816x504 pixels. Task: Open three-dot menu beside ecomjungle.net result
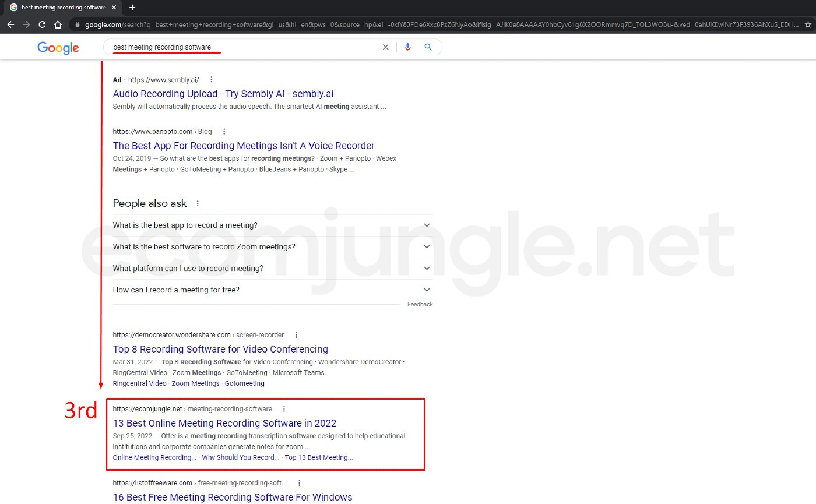284,409
